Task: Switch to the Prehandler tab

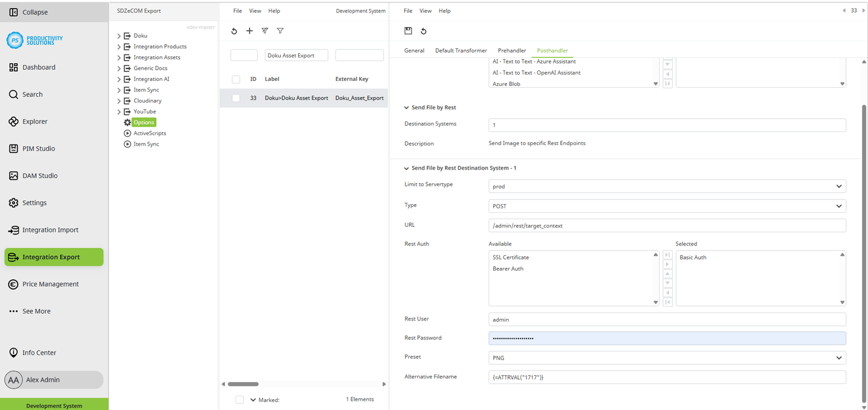Action: point(511,50)
